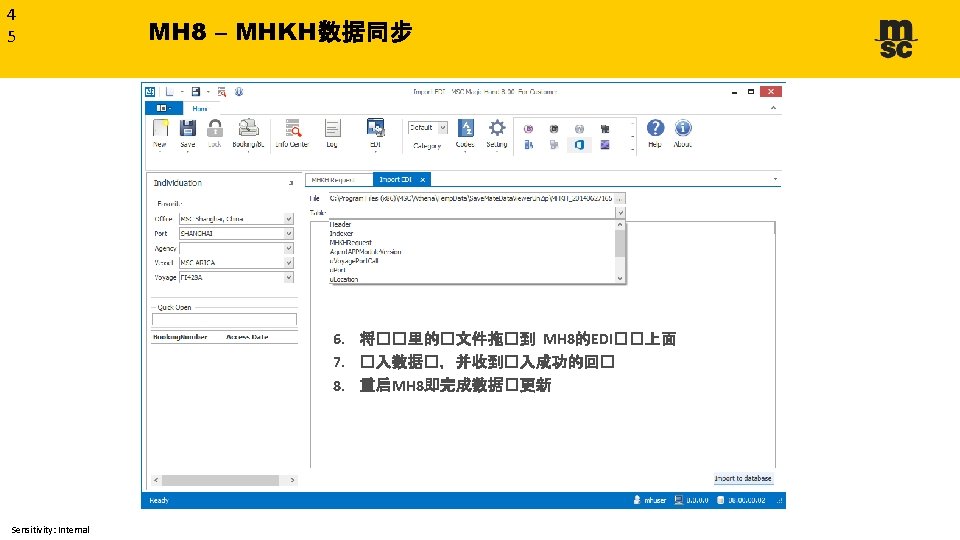Collapse the ribbon with the chevron
The image size is (960, 540).
tap(773, 108)
